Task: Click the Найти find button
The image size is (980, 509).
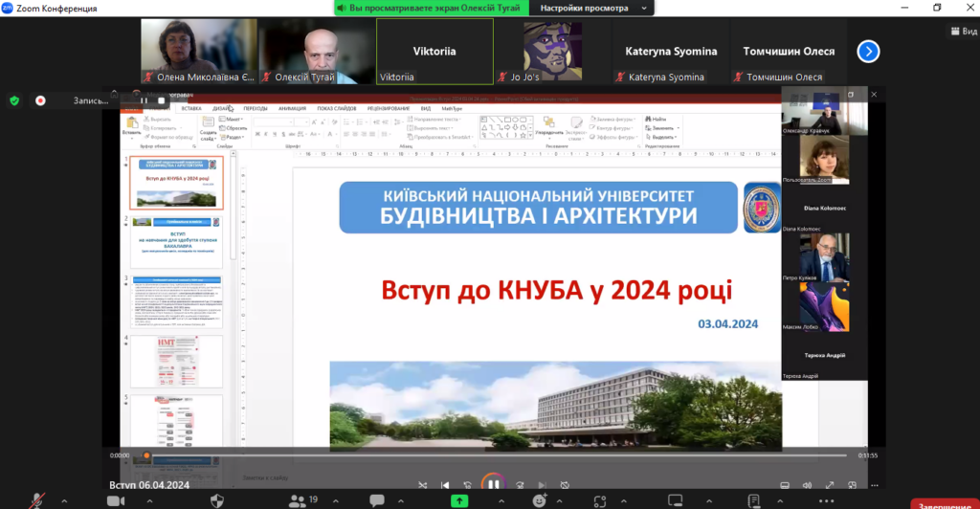Action: click(656, 119)
